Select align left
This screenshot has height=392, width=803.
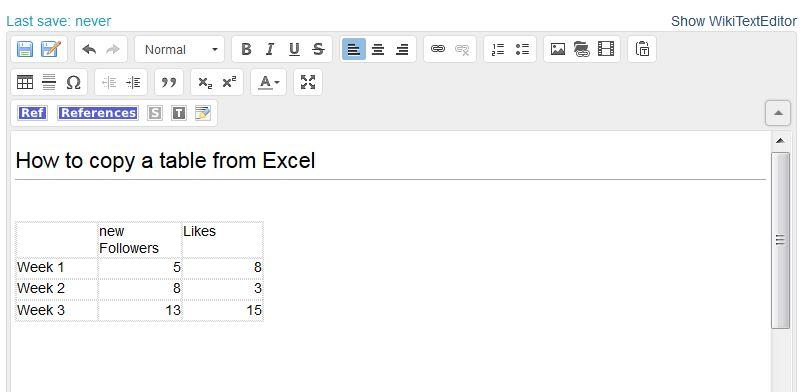[354, 49]
